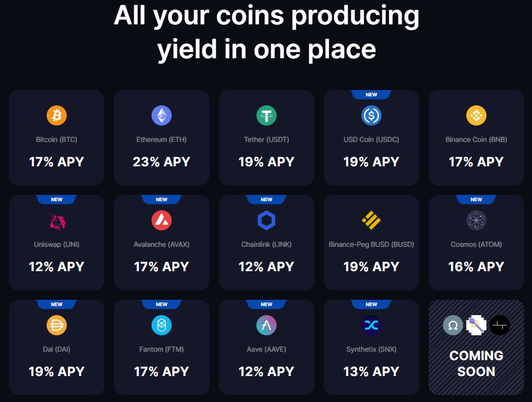Click the red Avalanche icon

162,220
